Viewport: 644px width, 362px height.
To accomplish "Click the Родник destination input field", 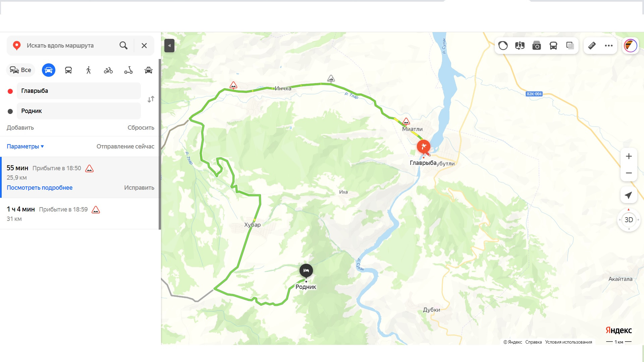I will [x=79, y=111].
